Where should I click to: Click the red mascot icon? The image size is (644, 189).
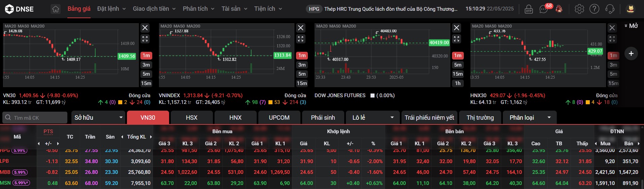click(559, 9)
